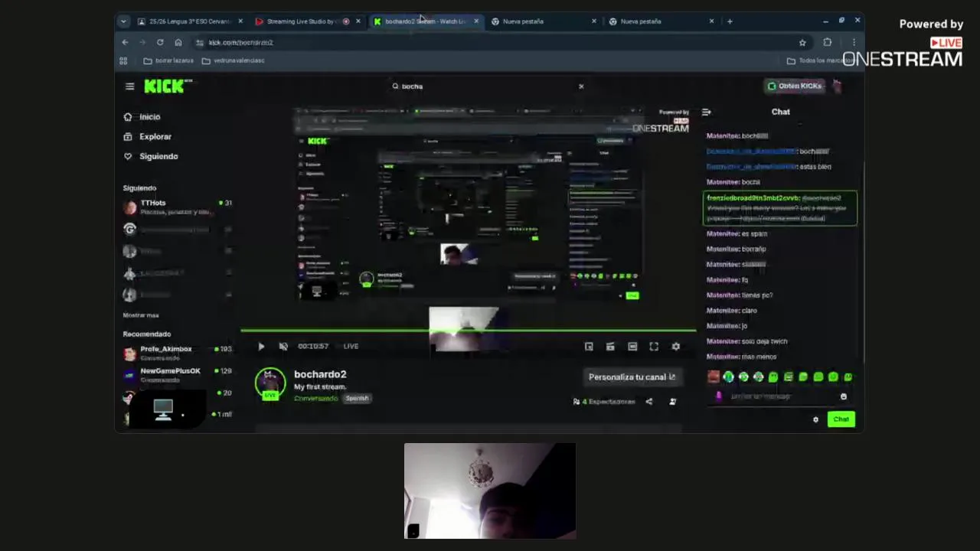The height and width of the screenshot is (551, 980).
Task: Open the moderator icon near share
Action: click(x=673, y=402)
